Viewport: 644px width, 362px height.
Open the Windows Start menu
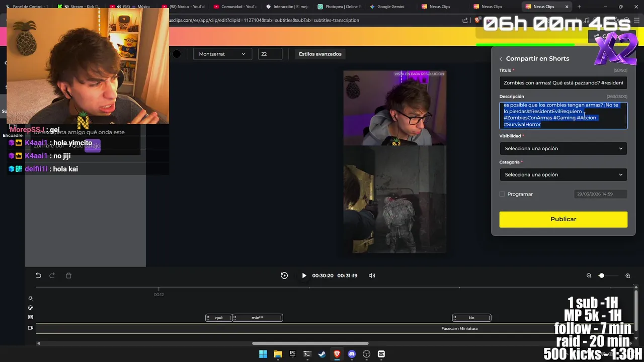(x=263, y=354)
